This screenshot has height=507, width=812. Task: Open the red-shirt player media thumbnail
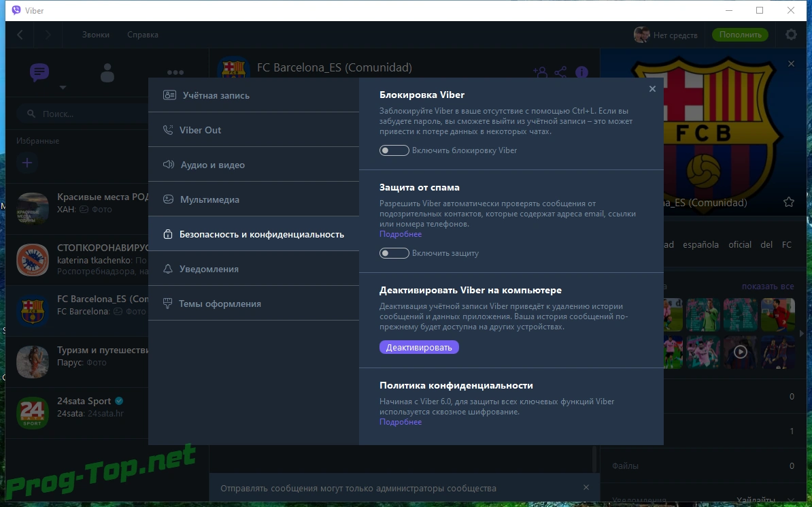coord(777,314)
